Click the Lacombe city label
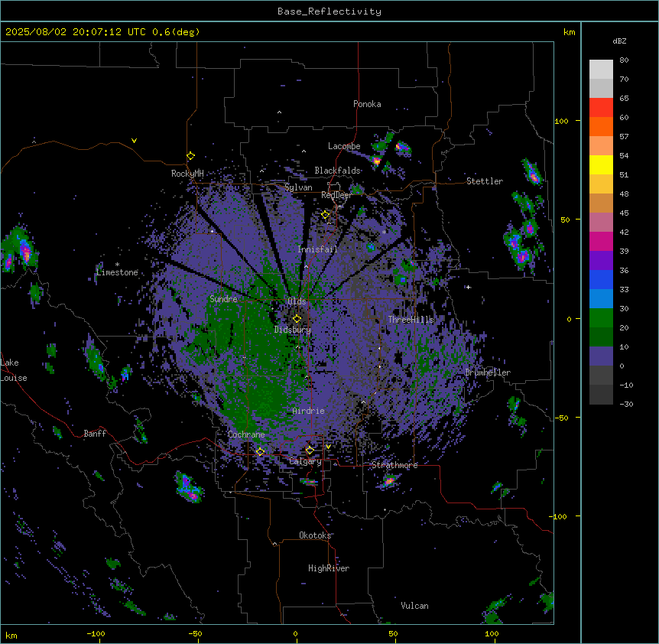Screen dimensions: 659x644 click(x=344, y=146)
